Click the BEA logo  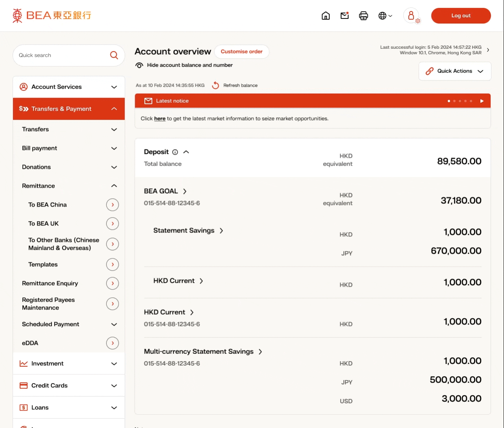[x=52, y=15]
